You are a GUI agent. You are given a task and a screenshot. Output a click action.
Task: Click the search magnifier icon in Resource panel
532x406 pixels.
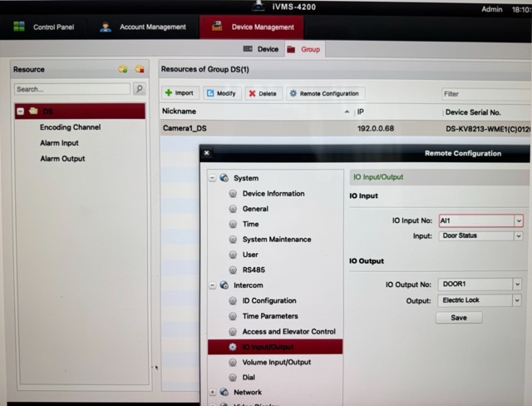139,89
